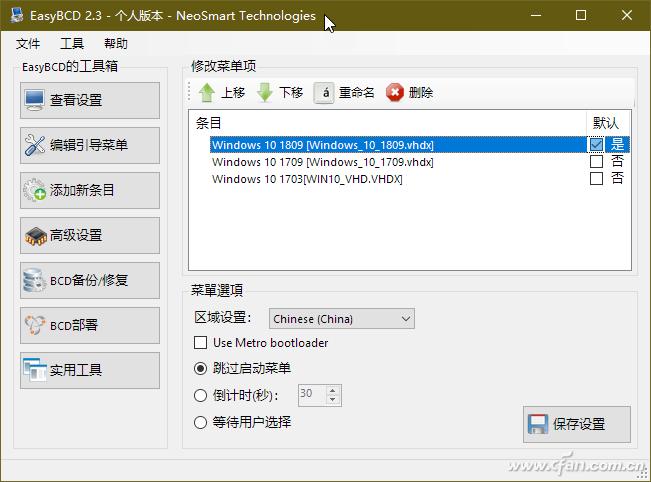Set Windows 10 1703 as default entry checkbox
Screen dimensions: 651x482
[596, 179]
